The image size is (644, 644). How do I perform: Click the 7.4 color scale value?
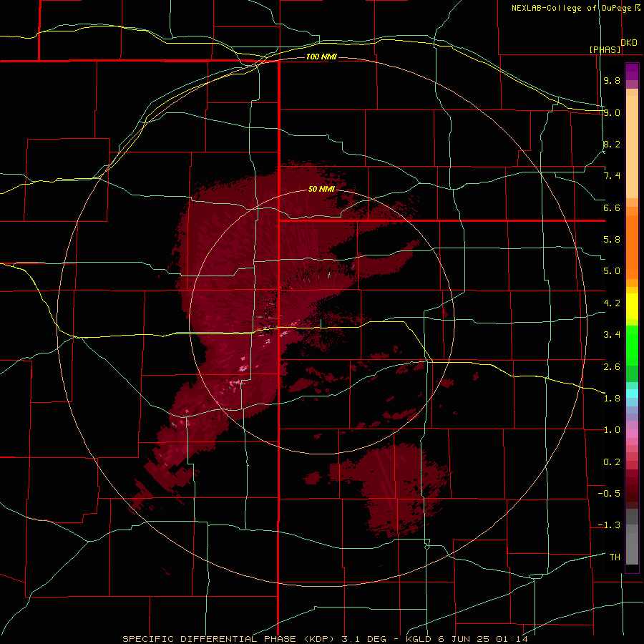(x=612, y=176)
